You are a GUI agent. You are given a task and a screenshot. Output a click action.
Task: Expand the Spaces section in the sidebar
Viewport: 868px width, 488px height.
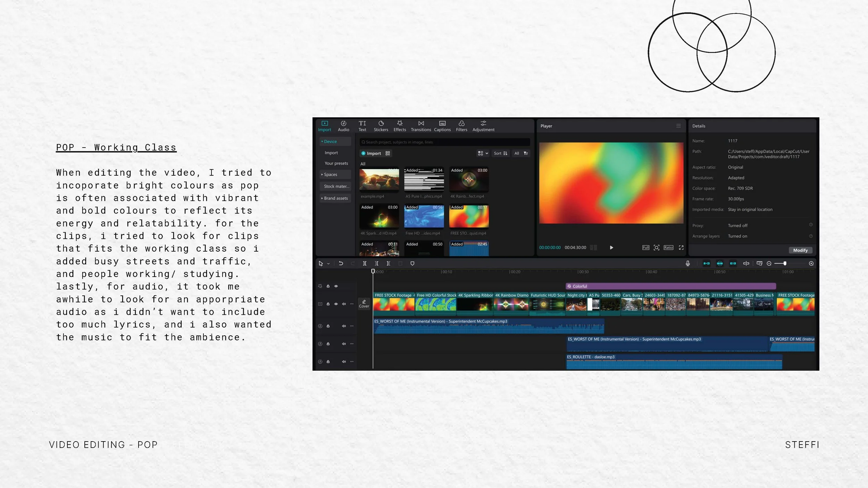point(330,175)
